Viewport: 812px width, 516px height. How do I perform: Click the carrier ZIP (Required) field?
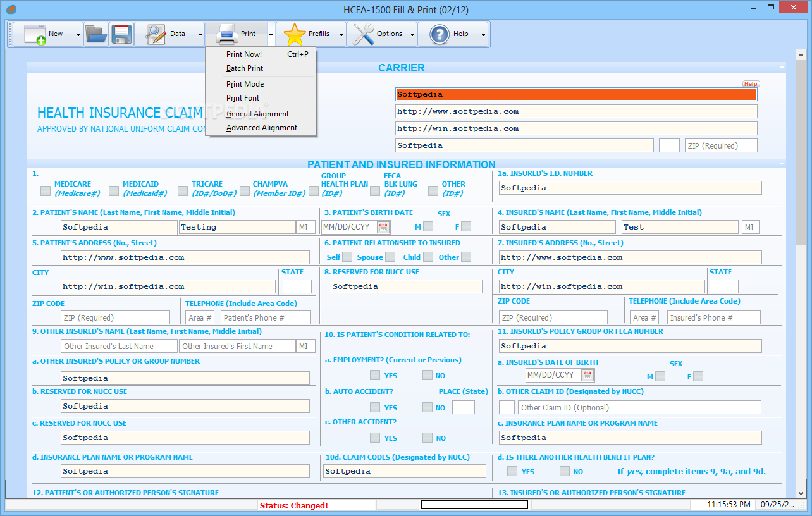tap(721, 145)
